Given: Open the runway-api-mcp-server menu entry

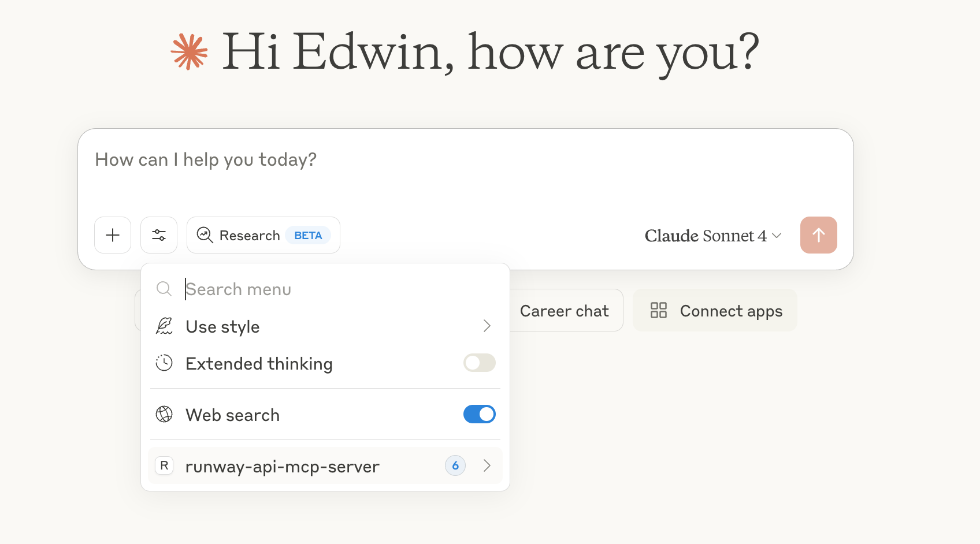Looking at the screenshot, I should (282, 467).
